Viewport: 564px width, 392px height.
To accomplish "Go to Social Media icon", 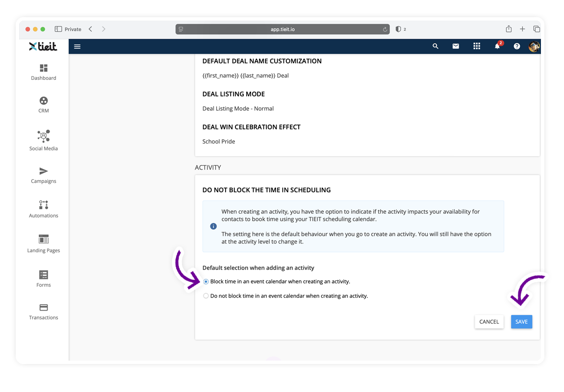I will (44, 136).
